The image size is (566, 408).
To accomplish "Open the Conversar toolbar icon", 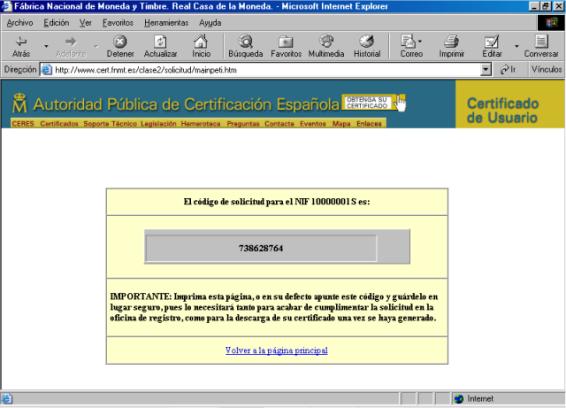I will (541, 42).
